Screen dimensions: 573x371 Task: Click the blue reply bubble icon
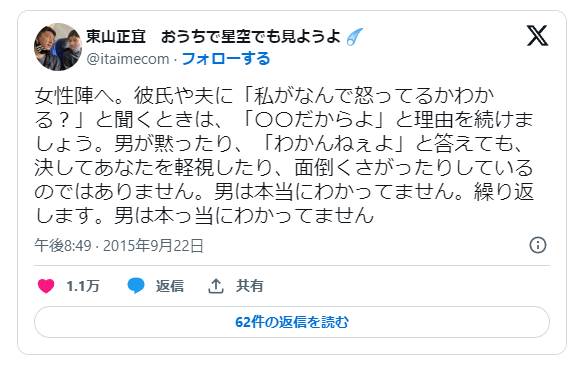[136, 285]
